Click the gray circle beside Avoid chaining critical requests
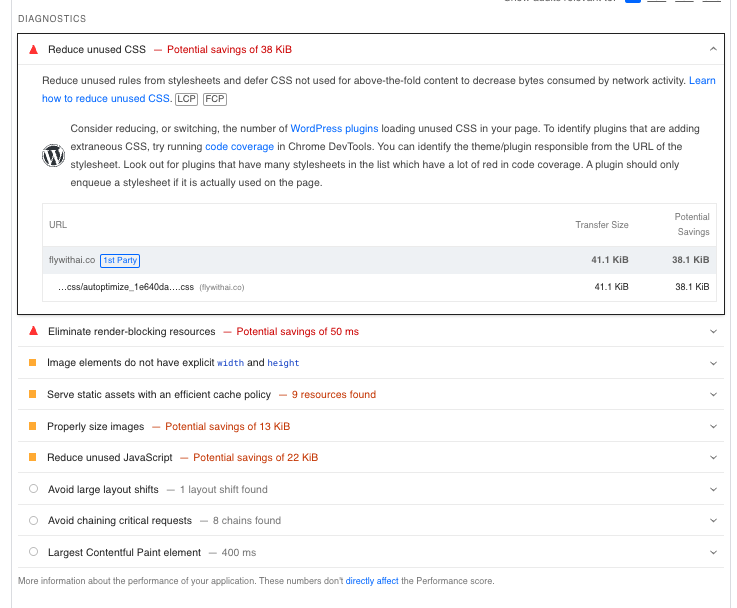737x608 pixels. tap(33, 520)
